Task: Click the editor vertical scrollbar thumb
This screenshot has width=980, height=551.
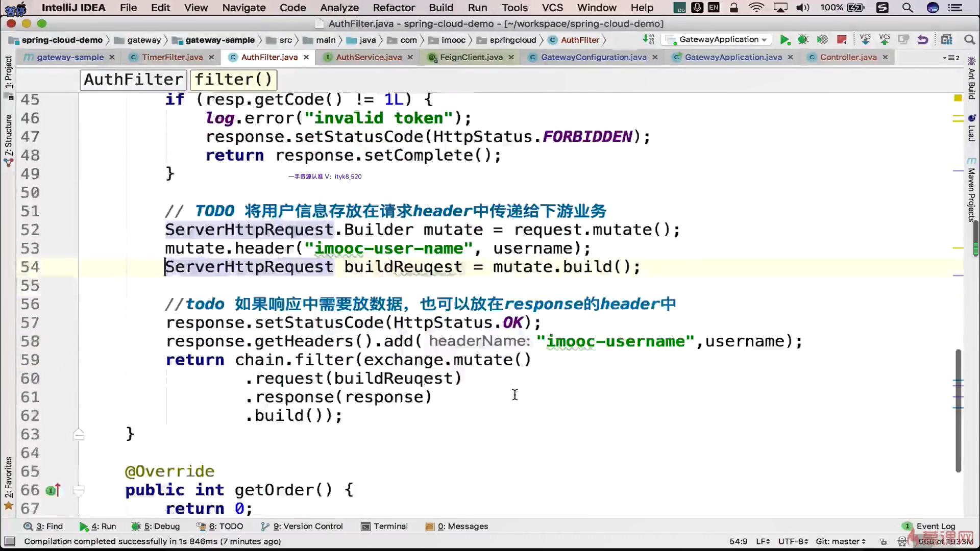Action: coord(958,411)
